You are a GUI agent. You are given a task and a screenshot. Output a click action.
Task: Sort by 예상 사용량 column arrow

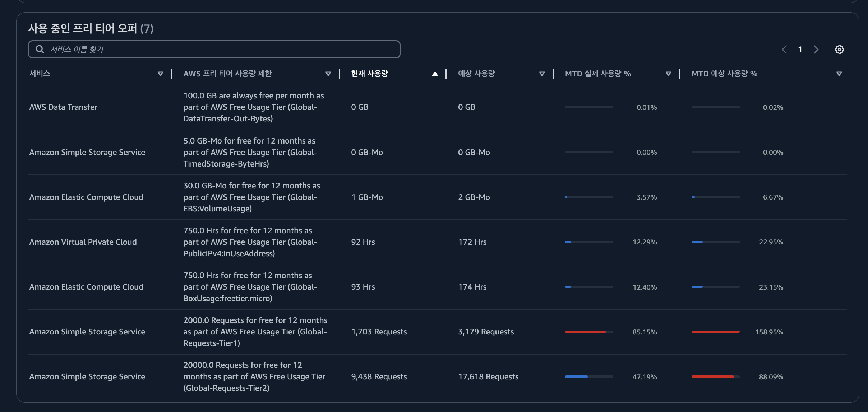[542, 74]
